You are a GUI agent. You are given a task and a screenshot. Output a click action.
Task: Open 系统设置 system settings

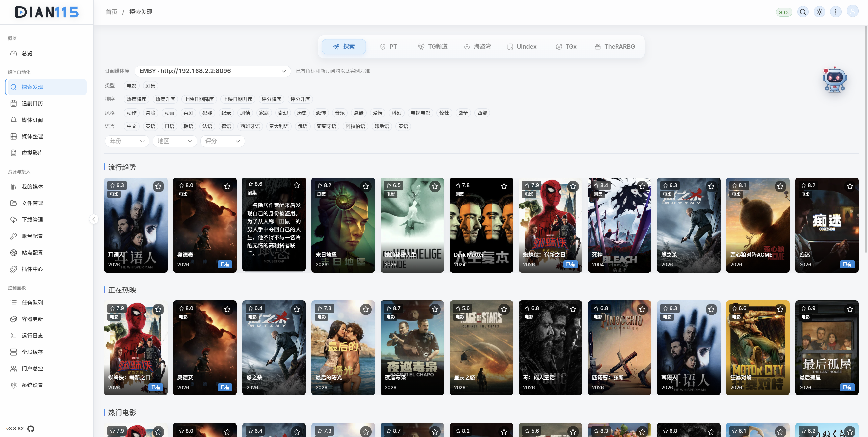coord(46,385)
